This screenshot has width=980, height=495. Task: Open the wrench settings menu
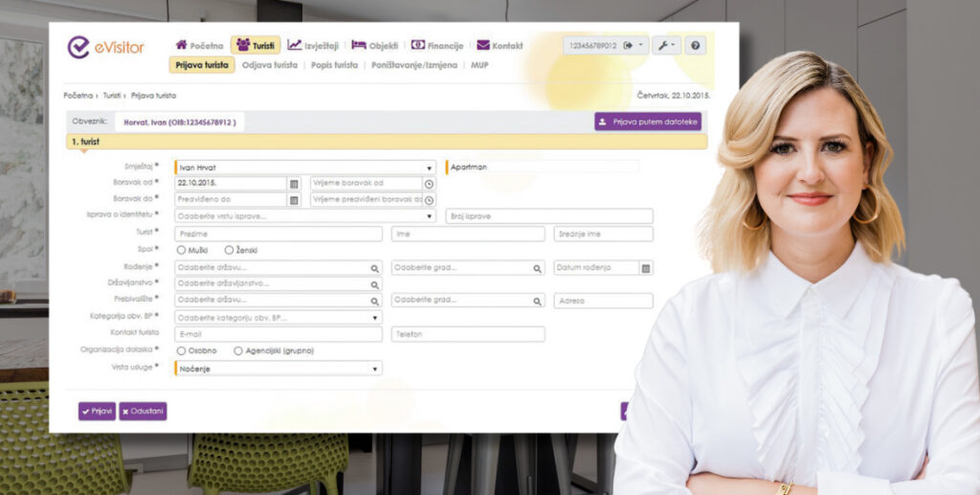click(666, 46)
